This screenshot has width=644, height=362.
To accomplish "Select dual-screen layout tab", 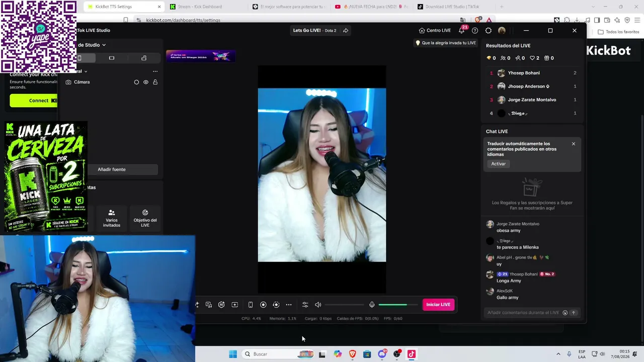I will coord(144,58).
